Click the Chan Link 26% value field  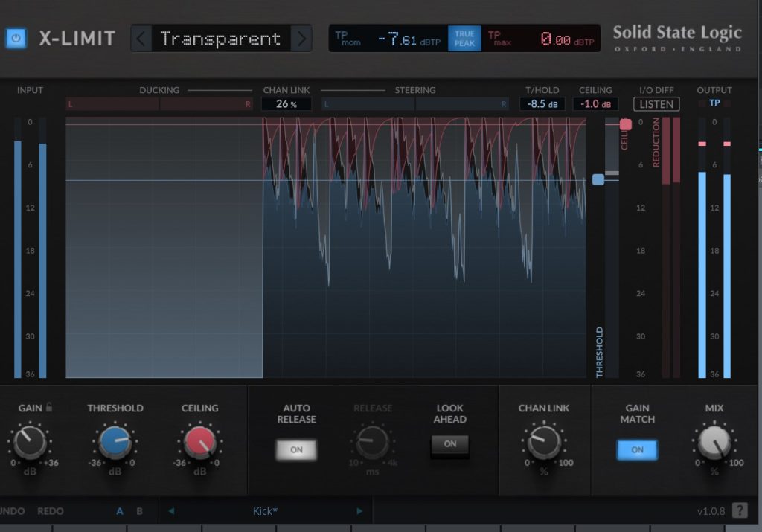pyautogui.click(x=286, y=104)
